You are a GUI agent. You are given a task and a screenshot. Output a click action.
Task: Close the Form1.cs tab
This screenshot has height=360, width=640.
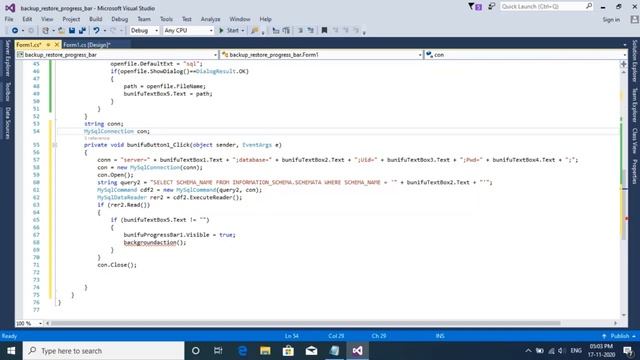pos(57,44)
